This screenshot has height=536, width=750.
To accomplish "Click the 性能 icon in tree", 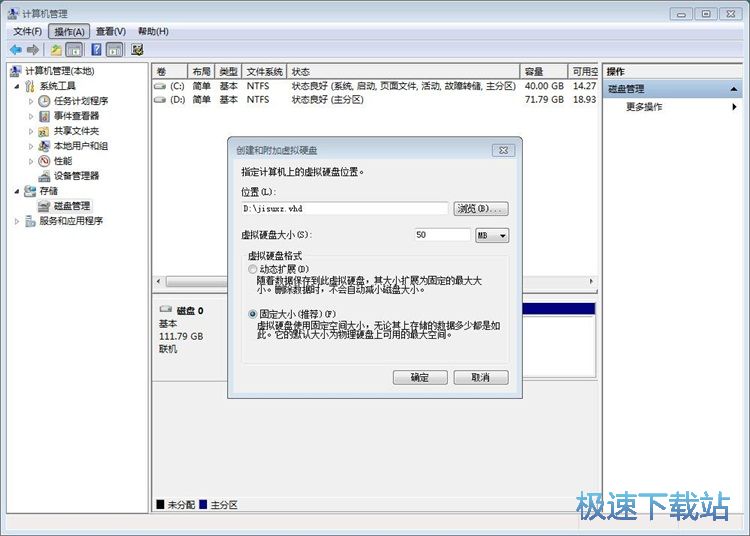I will click(x=44, y=161).
